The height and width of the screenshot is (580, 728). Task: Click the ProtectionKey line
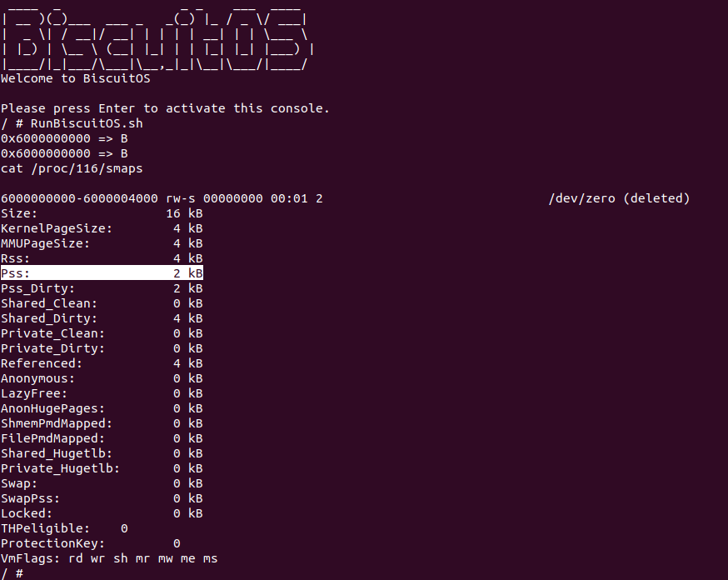coord(90,543)
